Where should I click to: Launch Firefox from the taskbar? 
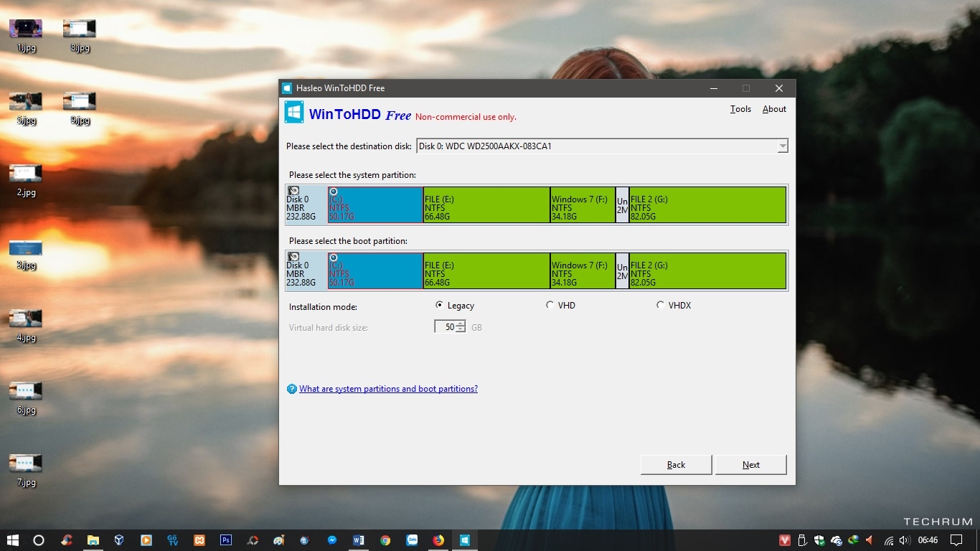pos(438,540)
